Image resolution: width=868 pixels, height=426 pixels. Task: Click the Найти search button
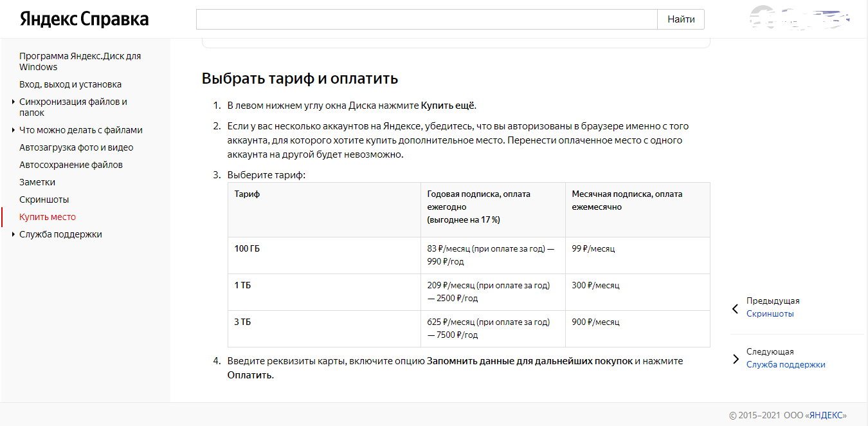pyautogui.click(x=681, y=19)
